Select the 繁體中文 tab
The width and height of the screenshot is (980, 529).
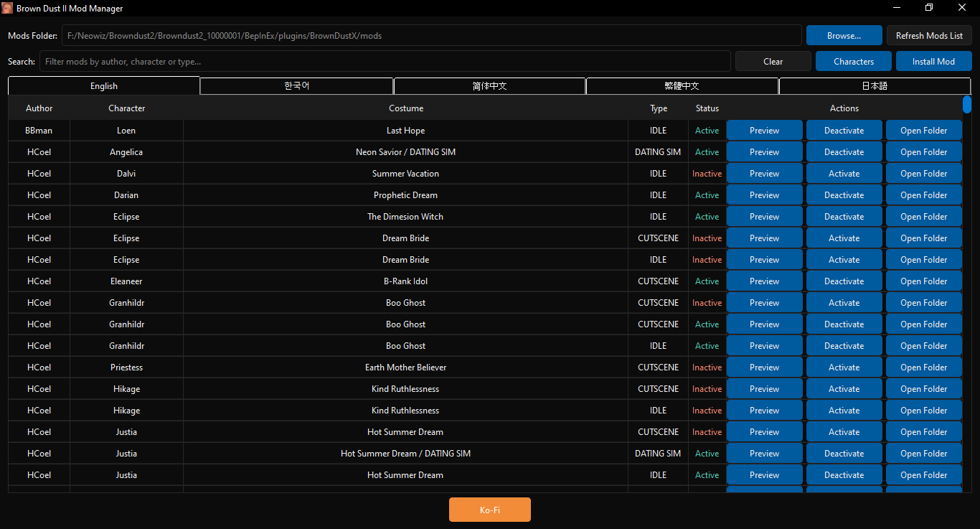tap(683, 85)
